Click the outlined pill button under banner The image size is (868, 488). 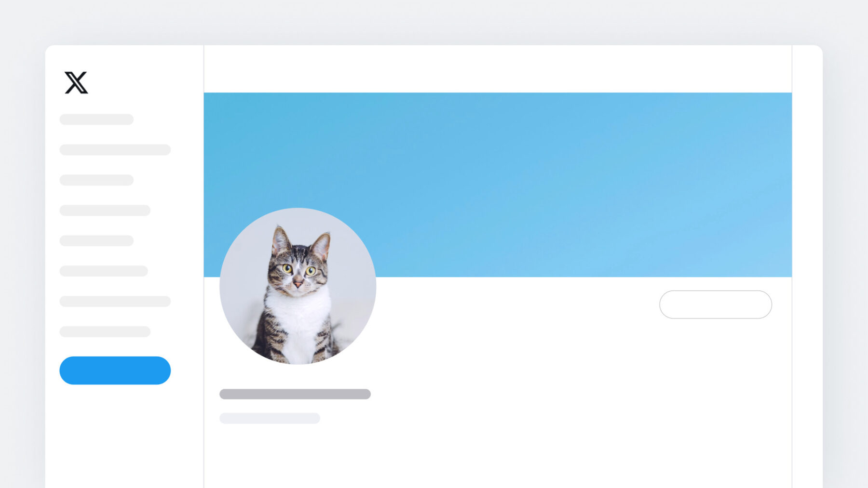click(716, 304)
